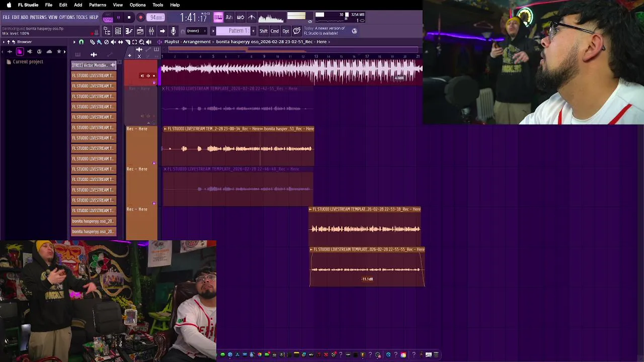Select the Paint brush tool
Viewport: 644px width, 362px height.
point(99,42)
